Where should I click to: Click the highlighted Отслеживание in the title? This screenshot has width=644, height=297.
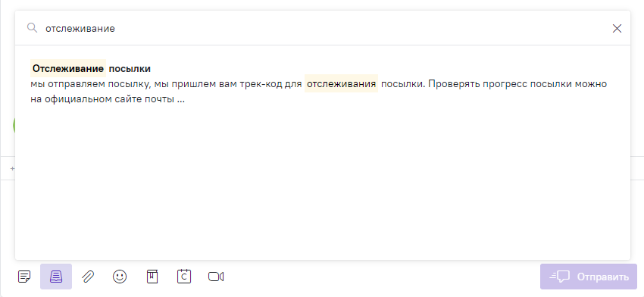(x=68, y=69)
